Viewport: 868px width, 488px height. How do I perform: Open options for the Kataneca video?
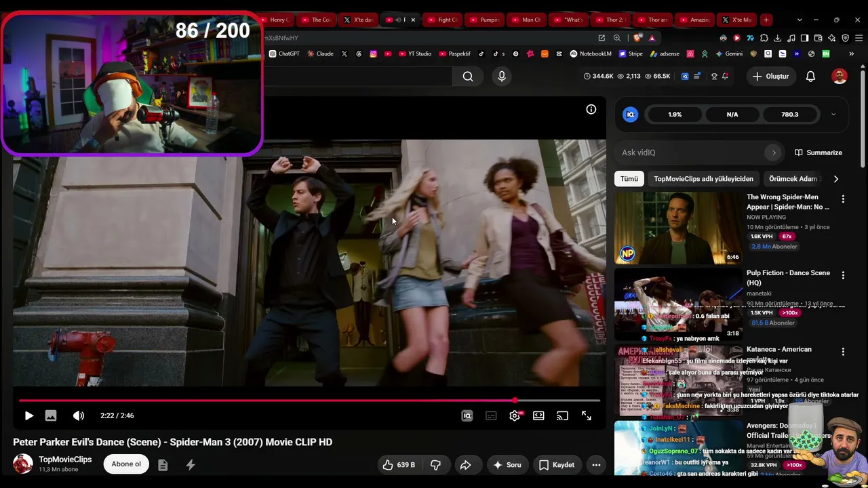843,352
